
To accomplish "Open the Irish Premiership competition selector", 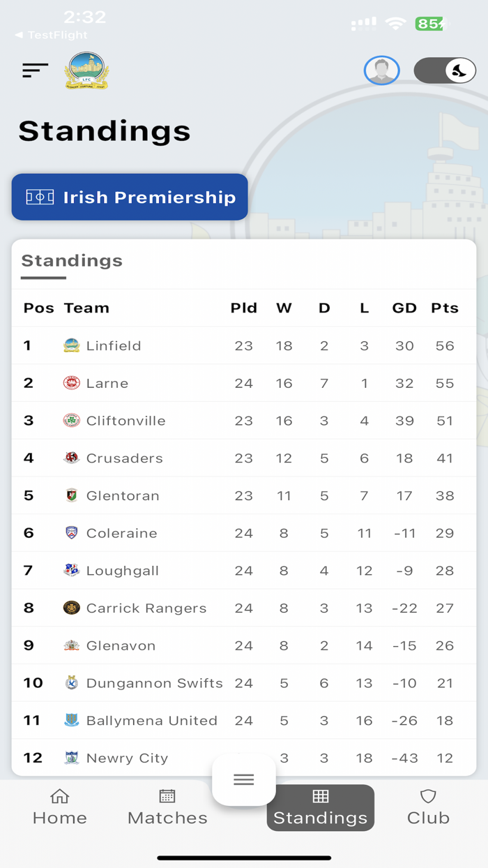I will pos(130,197).
